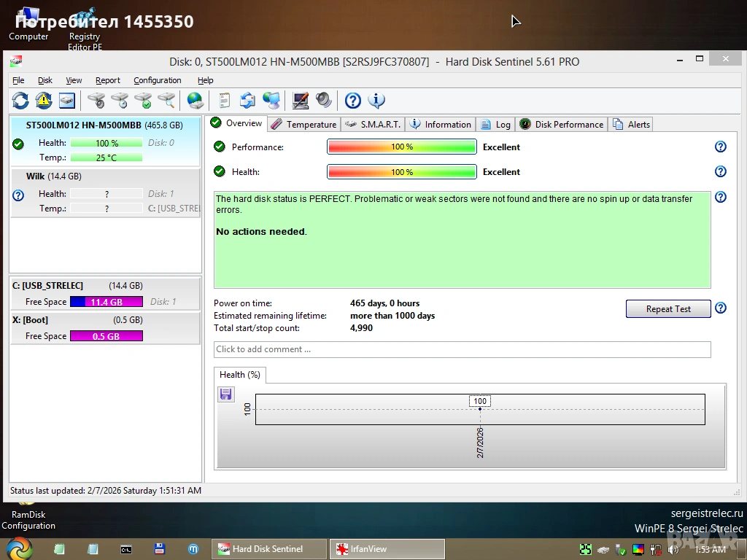Save the Health graph with floppy icon
Screen dimensions: 747x560
click(226, 394)
